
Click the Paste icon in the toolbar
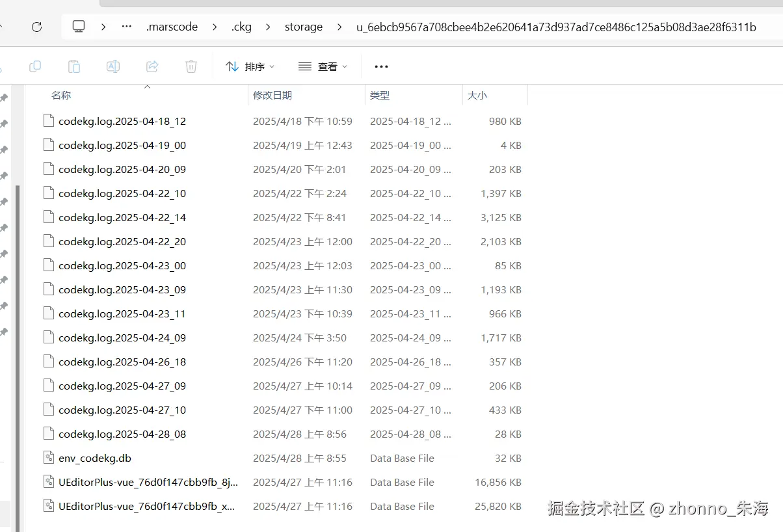[x=73, y=66]
